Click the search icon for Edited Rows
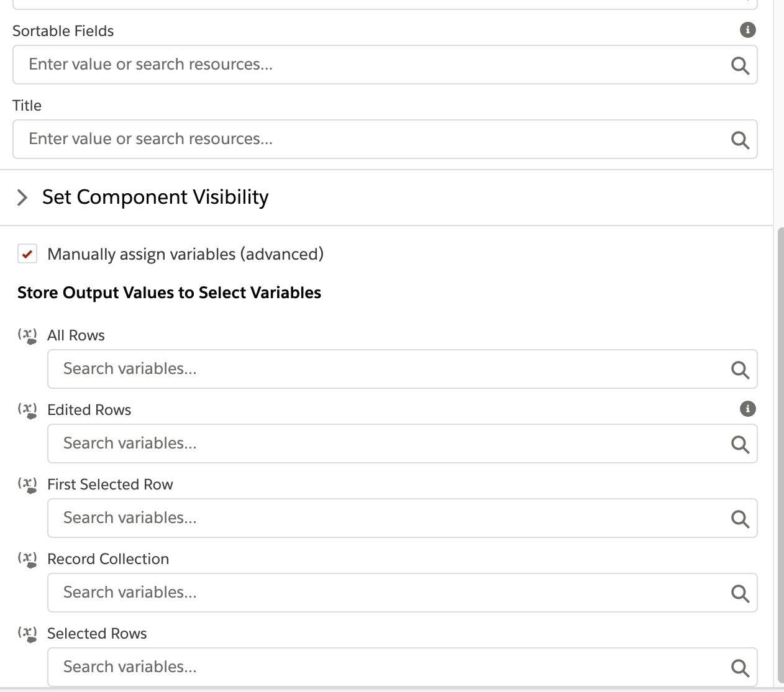784x692 pixels. click(x=740, y=444)
